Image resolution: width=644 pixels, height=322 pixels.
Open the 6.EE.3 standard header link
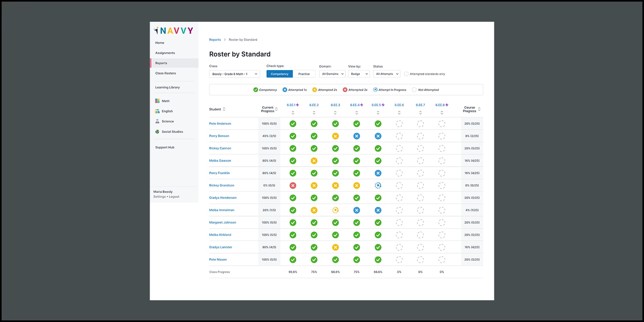click(335, 105)
